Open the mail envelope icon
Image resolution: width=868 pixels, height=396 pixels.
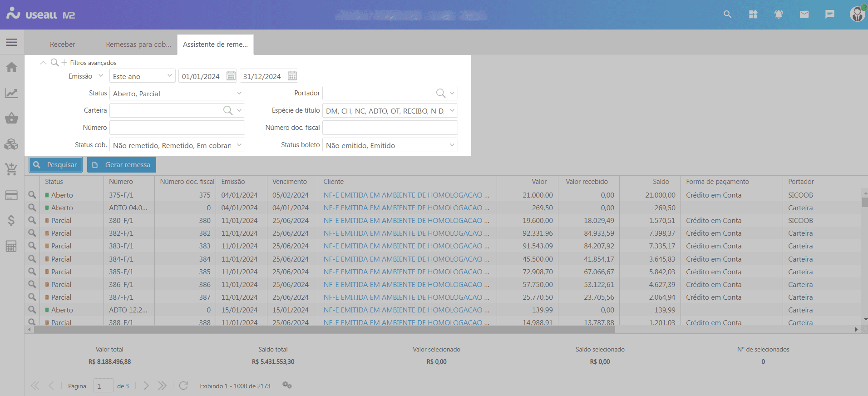[804, 15]
